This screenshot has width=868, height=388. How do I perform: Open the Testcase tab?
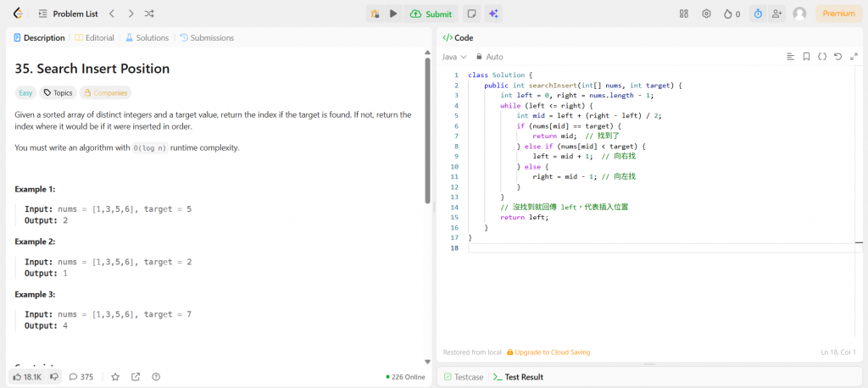click(464, 377)
